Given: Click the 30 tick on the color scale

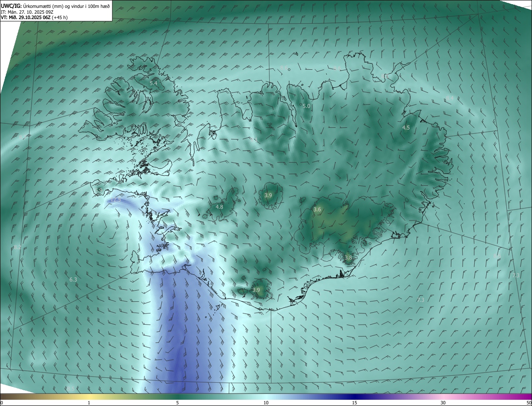Looking at the screenshot, I should pos(443,403).
